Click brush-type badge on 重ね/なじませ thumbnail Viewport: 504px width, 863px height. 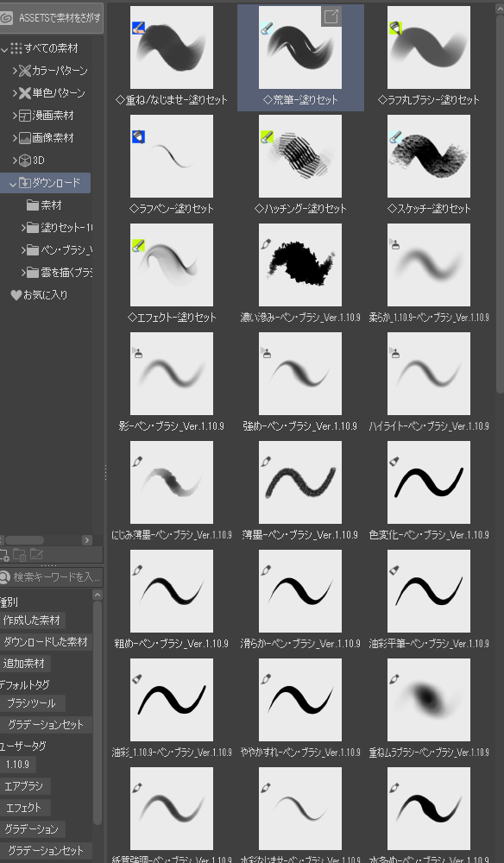(138, 28)
